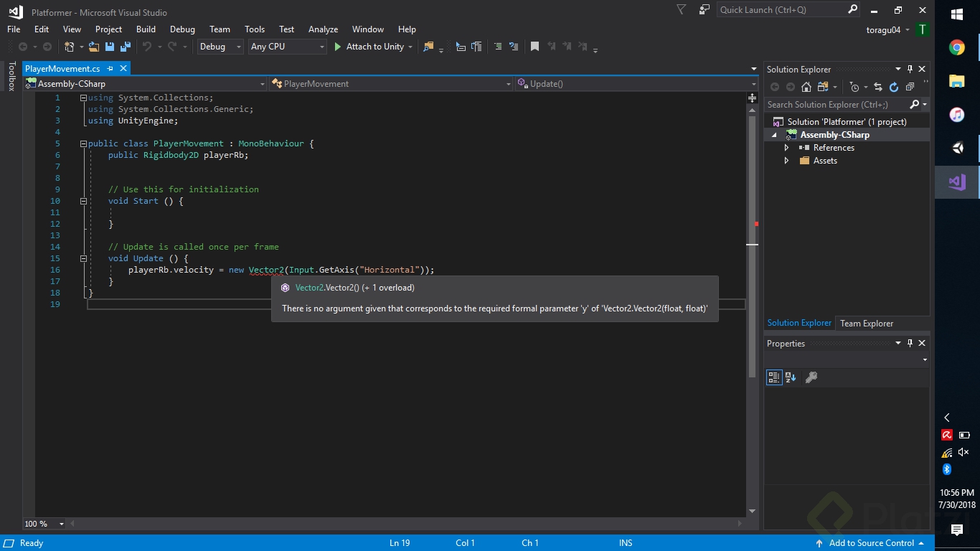Click the Attach to Unity play button
This screenshot has width=980, height=551.
337,47
